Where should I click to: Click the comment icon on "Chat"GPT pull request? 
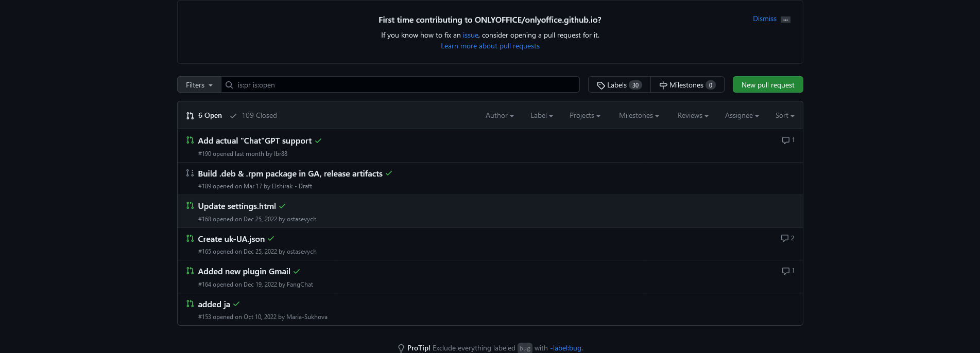click(x=785, y=140)
